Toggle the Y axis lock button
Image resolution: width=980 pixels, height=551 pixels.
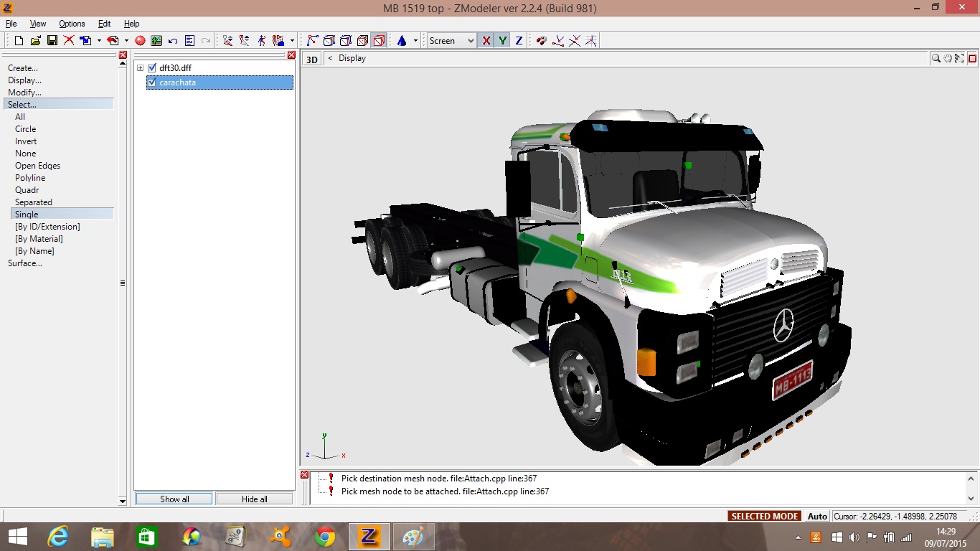coord(503,41)
